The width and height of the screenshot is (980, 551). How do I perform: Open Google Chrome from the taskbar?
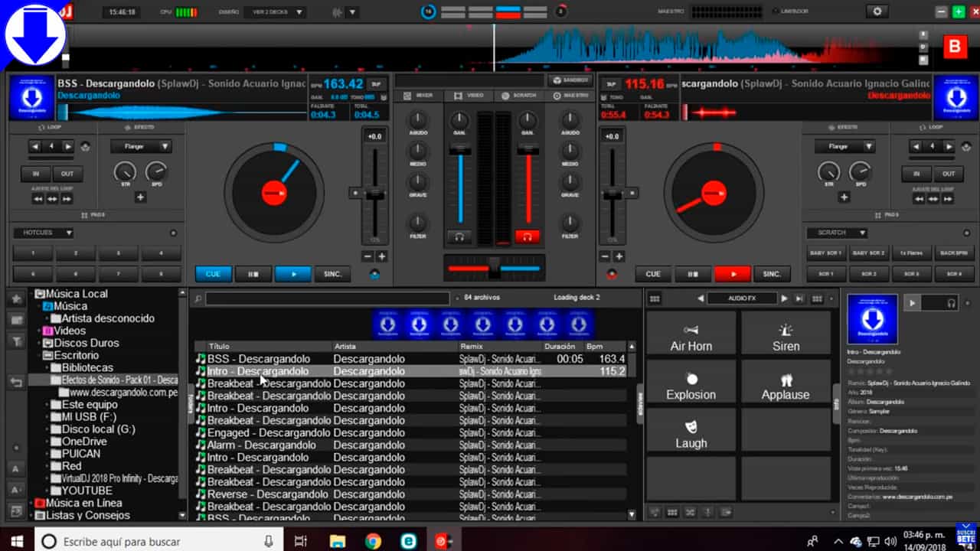373,541
